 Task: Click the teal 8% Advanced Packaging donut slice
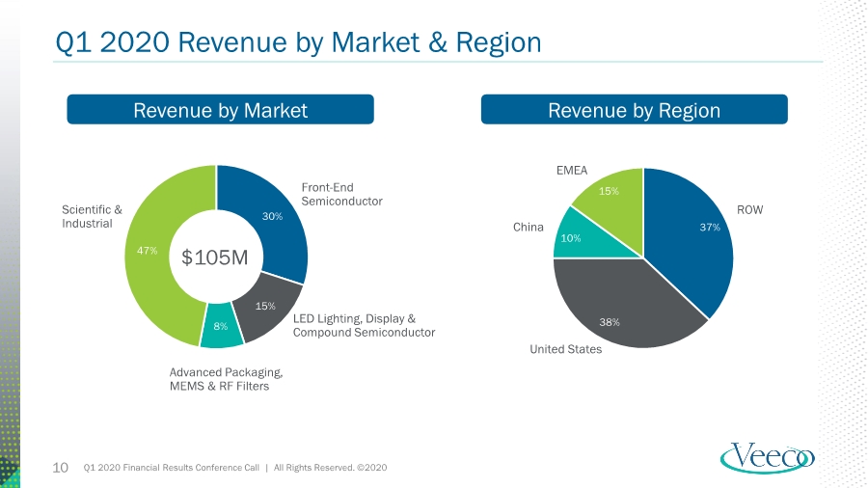pos(221,326)
